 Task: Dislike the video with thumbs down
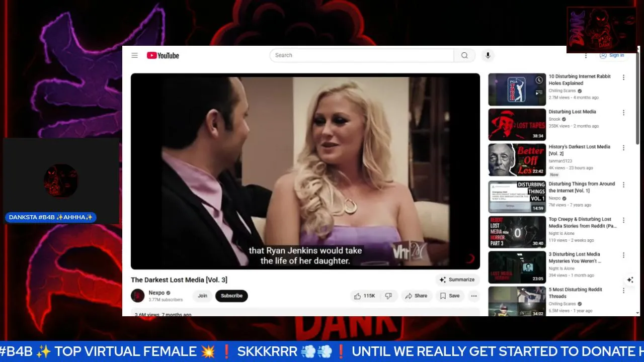pyautogui.click(x=388, y=296)
